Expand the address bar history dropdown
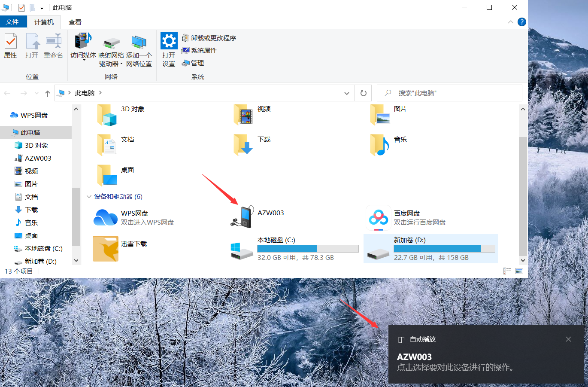 pyautogui.click(x=347, y=93)
